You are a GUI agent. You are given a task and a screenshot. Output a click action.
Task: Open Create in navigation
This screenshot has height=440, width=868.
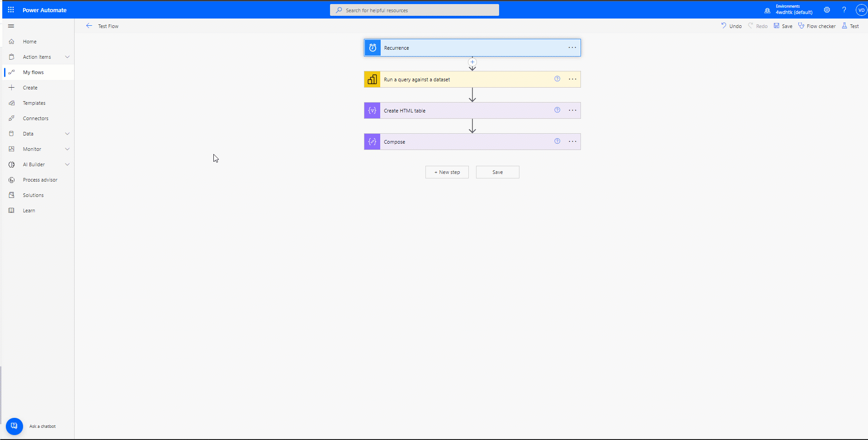[30, 88]
